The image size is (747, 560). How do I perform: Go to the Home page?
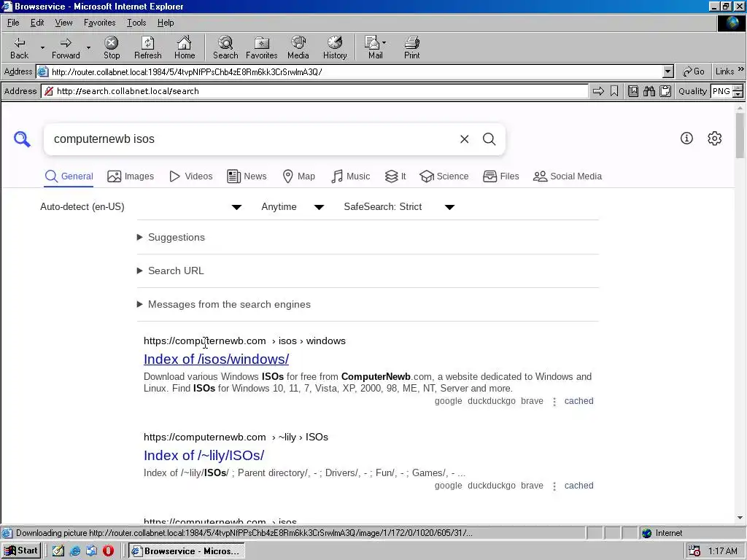coord(185,47)
